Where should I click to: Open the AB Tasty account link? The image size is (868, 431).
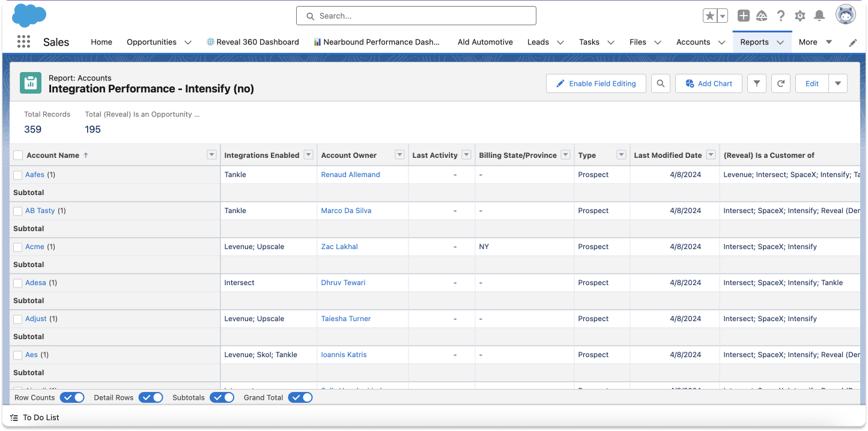pos(40,211)
